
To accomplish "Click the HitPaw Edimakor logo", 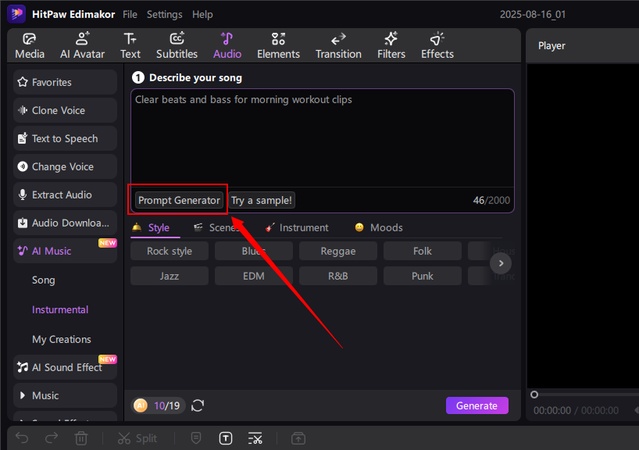I will click(16, 14).
